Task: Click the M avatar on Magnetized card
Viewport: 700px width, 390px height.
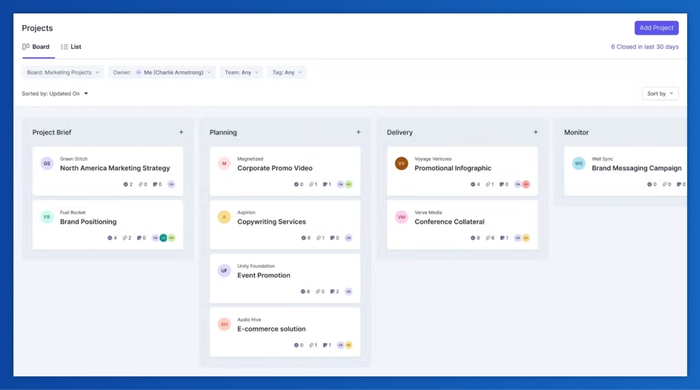Action: pyautogui.click(x=224, y=163)
